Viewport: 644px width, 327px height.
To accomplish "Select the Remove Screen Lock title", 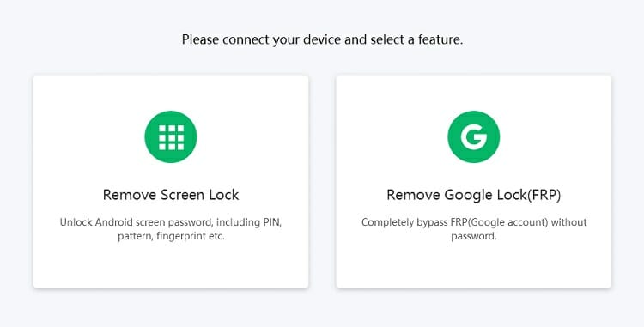I will coord(171,195).
